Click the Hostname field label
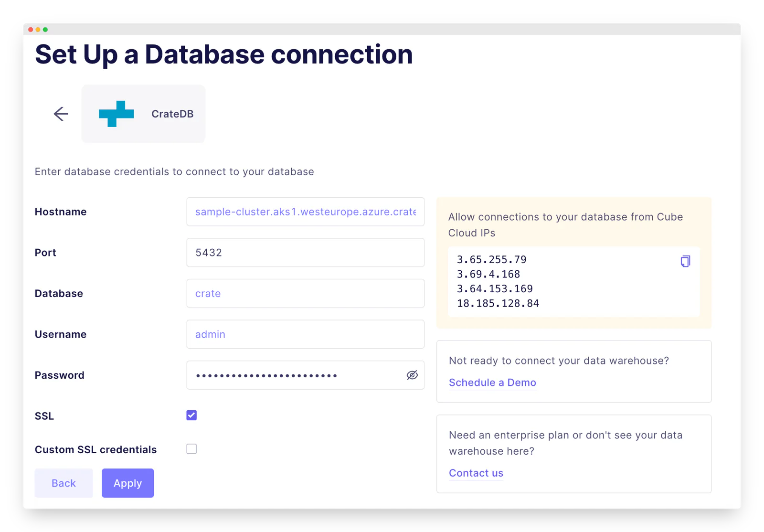 pyautogui.click(x=61, y=212)
